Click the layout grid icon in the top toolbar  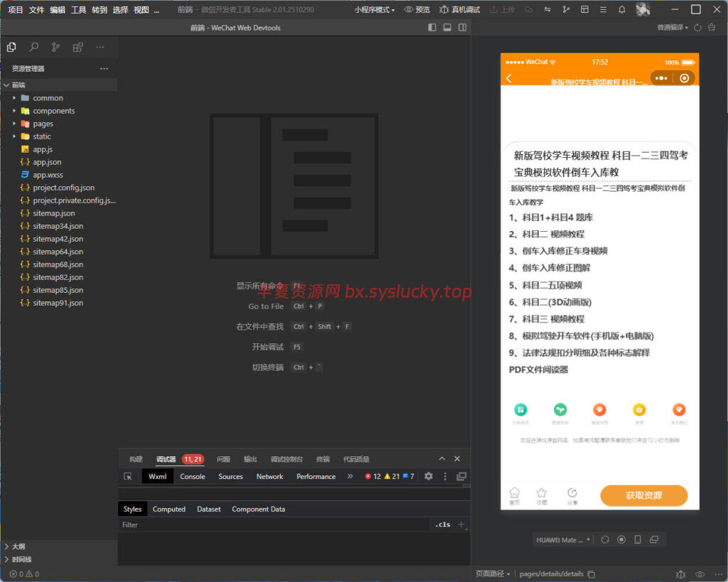[584, 9]
